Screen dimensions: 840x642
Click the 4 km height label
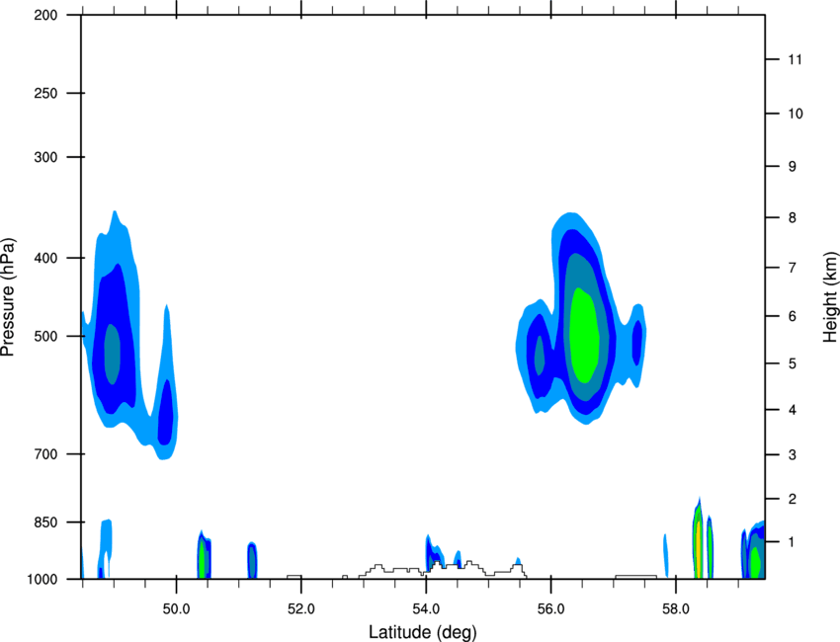793,410
